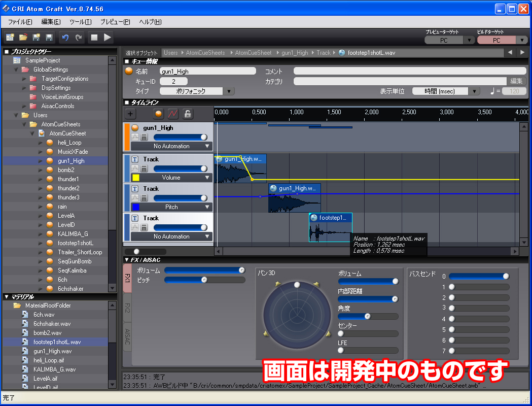Image resolution: width=532 pixels, height=406 pixels.
Task: Expand the thunder1 cue in project tree
Action: tap(41, 179)
